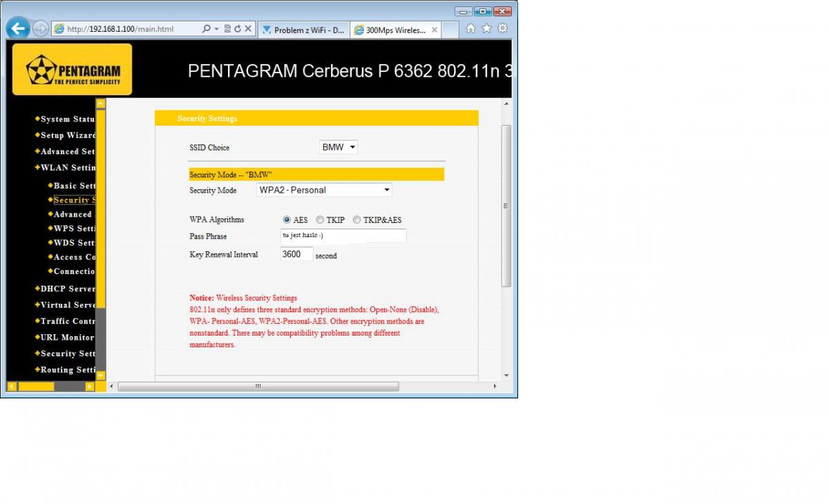Click main page scroll up arrow
Image resolution: width=829 pixels, height=504 pixels.
click(506, 104)
